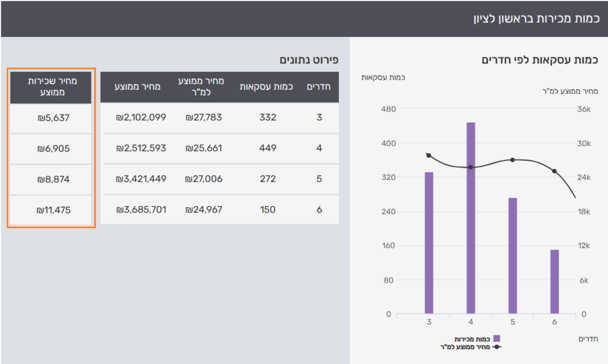The width and height of the screenshot is (608, 364).
Task: Click the ₪24,967 price per meter cell
Action: [204, 210]
